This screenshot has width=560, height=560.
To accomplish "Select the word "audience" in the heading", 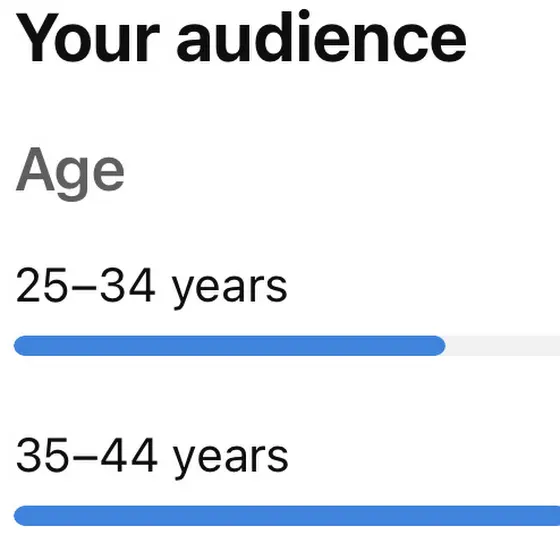I will pos(321,37).
